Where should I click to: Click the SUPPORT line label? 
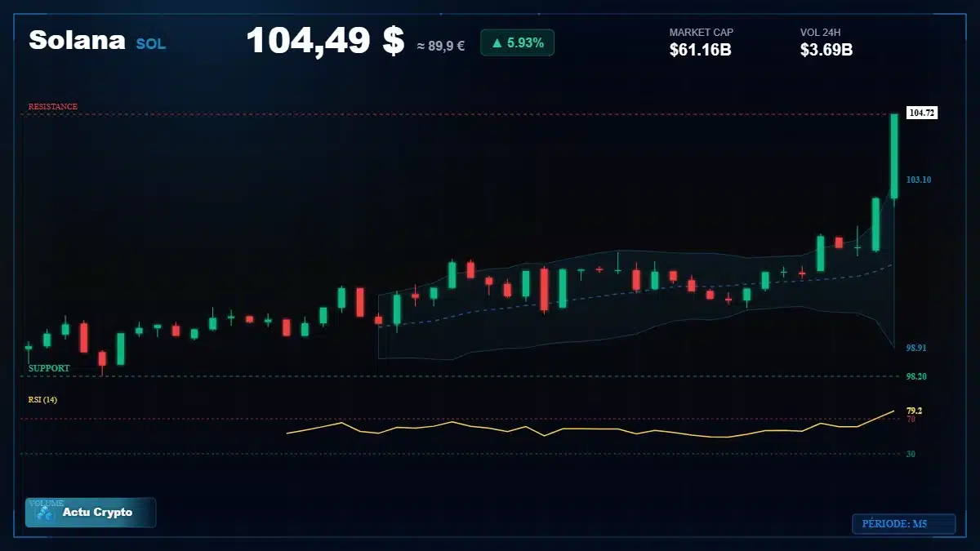[49, 368]
